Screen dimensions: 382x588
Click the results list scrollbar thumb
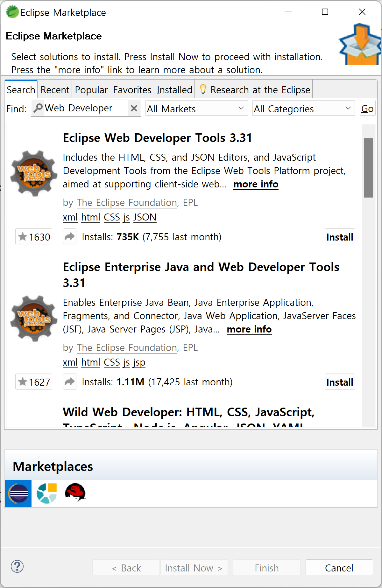(369, 168)
